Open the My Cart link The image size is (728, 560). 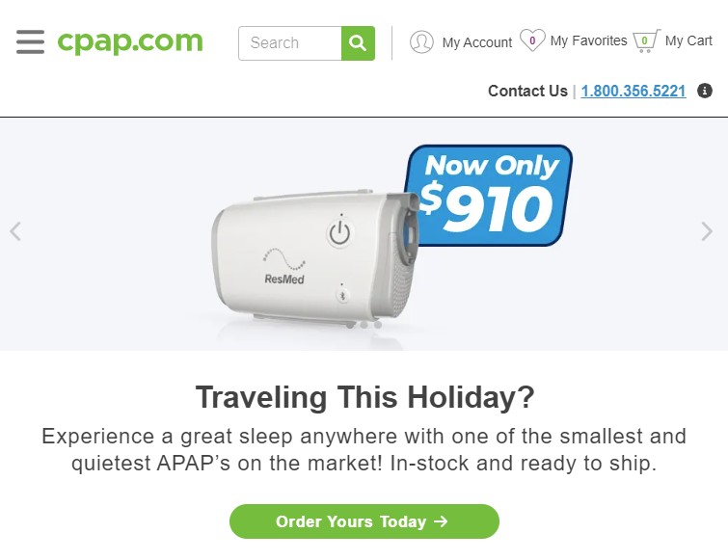tap(688, 40)
